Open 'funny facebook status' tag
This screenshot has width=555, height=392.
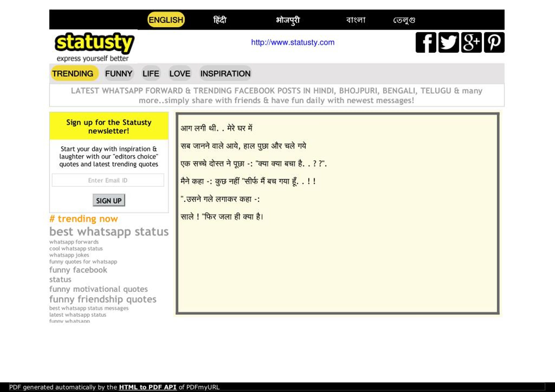click(x=78, y=274)
